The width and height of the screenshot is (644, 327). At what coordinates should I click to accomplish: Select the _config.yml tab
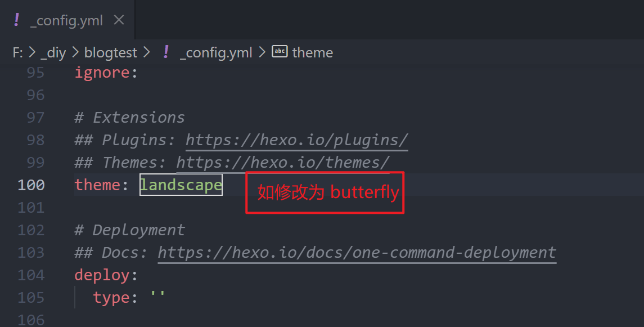66,21
